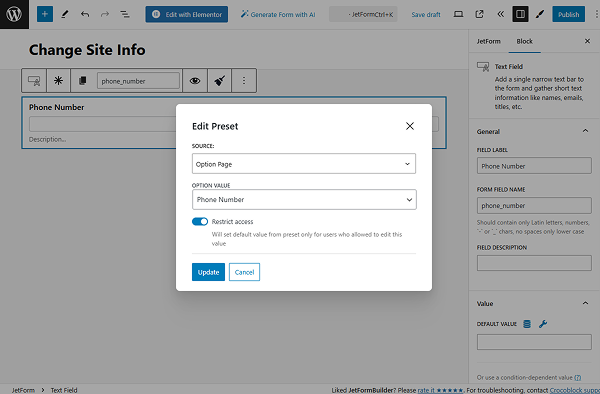Open the Option Value dropdown showing Phone Number

(x=304, y=199)
